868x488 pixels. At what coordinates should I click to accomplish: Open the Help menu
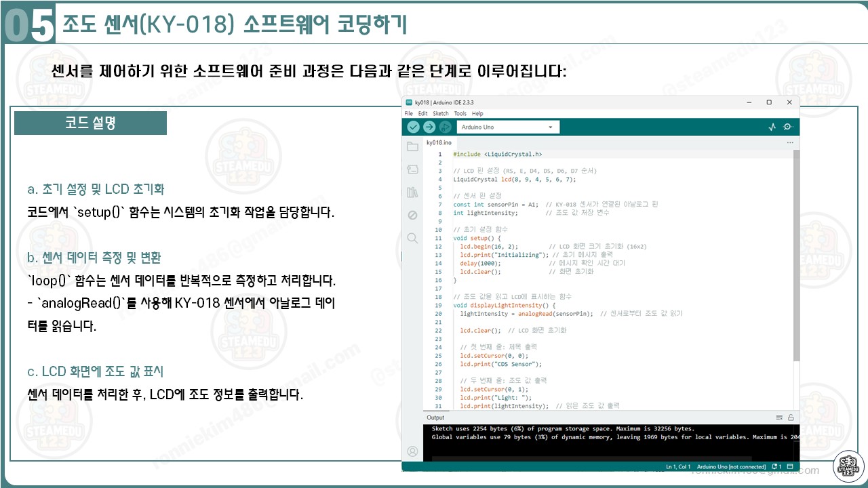click(477, 114)
